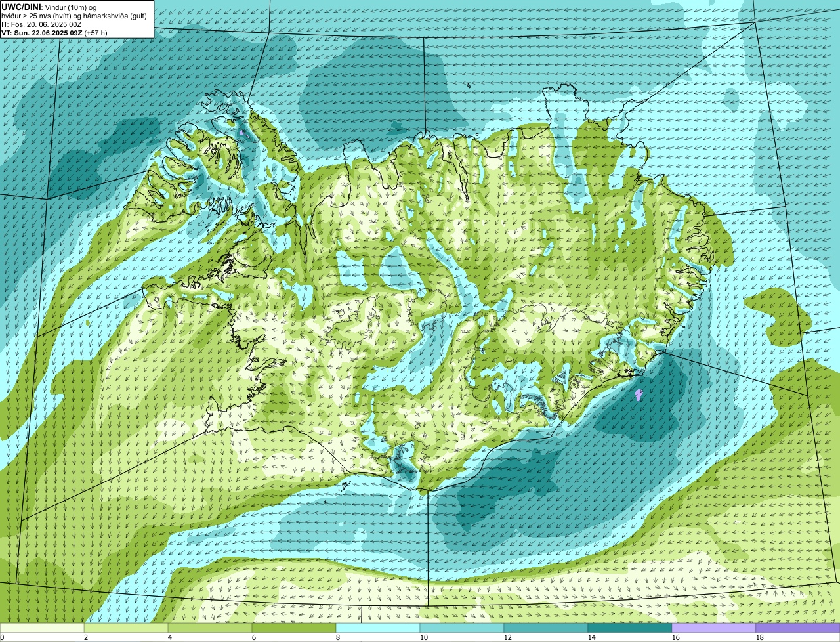Select the purple above-18 legend swatch
The height and width of the screenshot is (642, 840).
[x=798, y=628]
